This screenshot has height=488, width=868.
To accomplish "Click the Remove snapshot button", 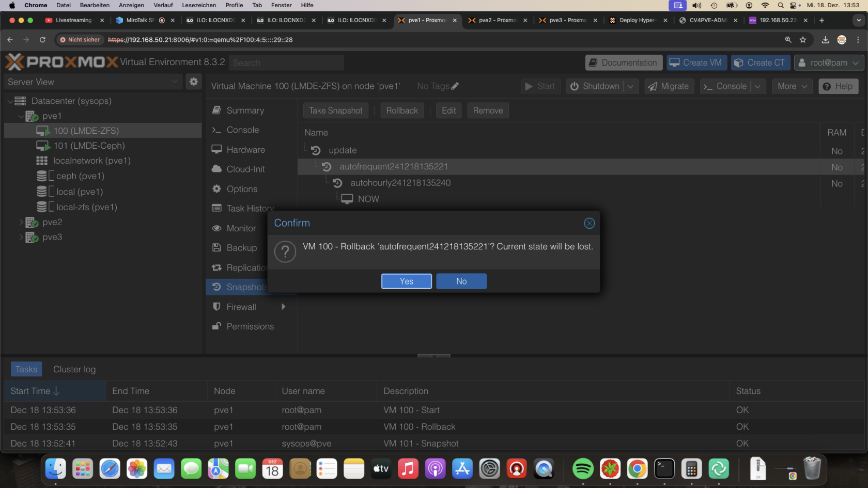I will pos(488,111).
